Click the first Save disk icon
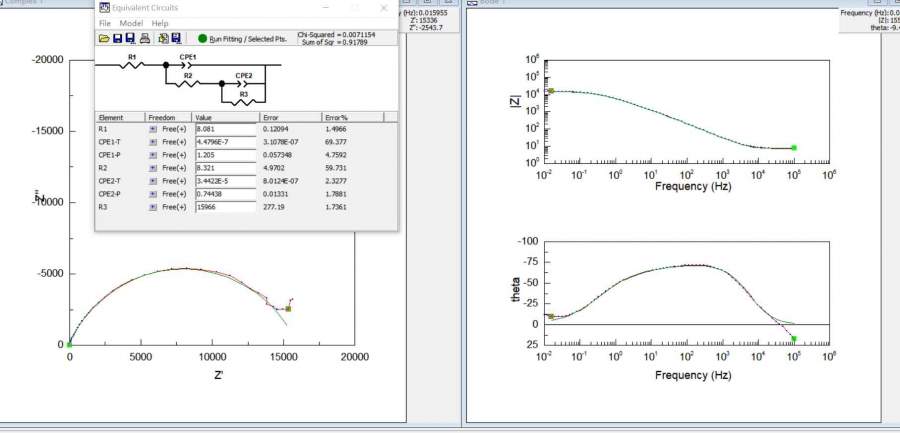Screen dimensions: 900x433 click(117, 38)
